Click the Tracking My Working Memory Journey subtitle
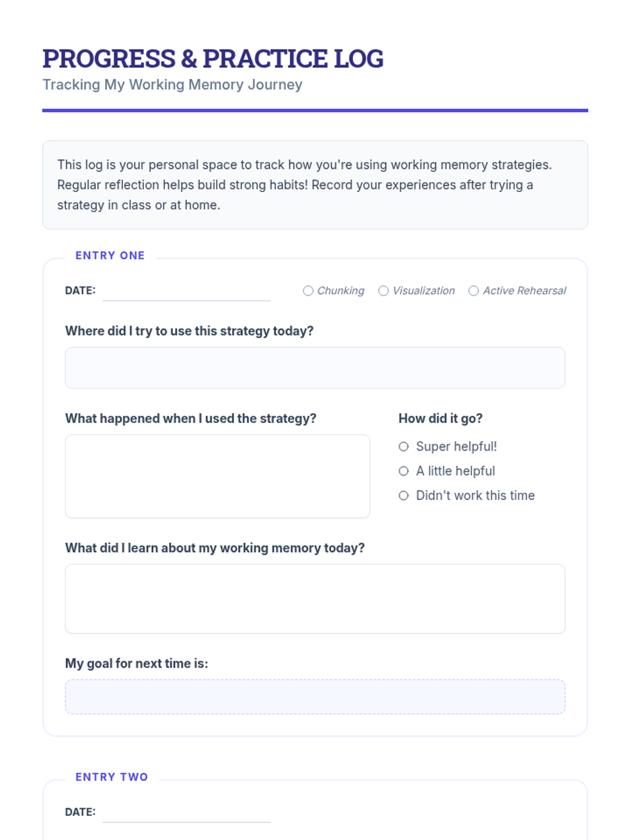Screen dimensions: 630x840 tap(172, 85)
